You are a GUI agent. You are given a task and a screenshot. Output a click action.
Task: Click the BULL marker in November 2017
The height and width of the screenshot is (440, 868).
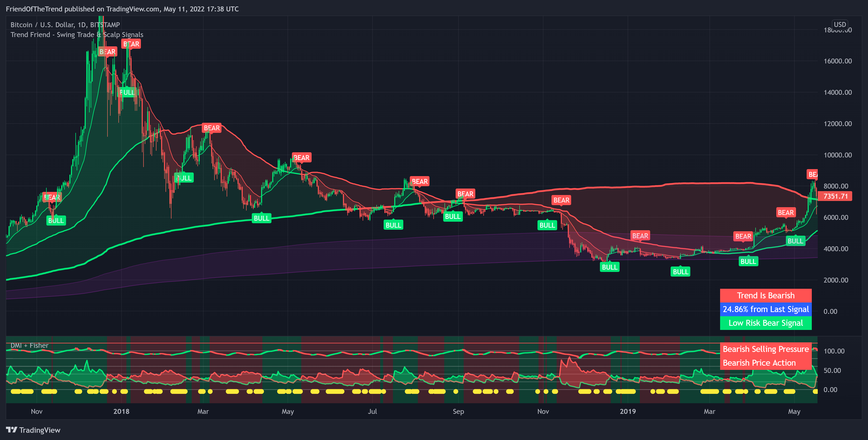point(56,221)
